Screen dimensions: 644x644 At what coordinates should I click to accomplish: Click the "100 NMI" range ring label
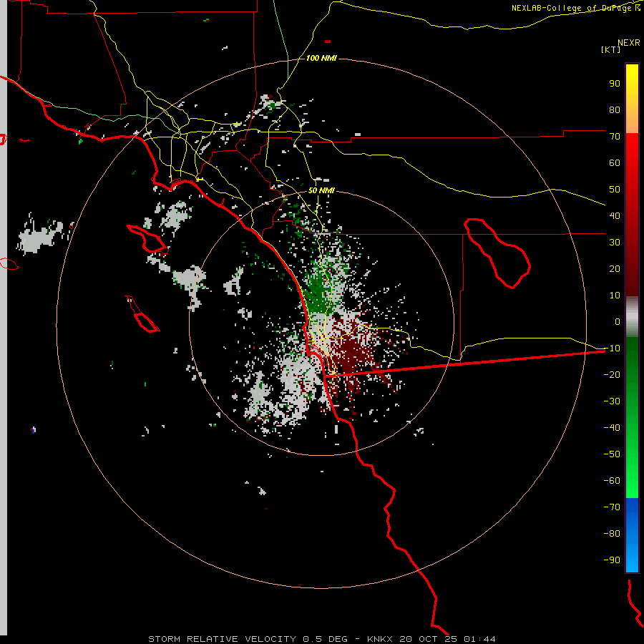tap(321, 59)
